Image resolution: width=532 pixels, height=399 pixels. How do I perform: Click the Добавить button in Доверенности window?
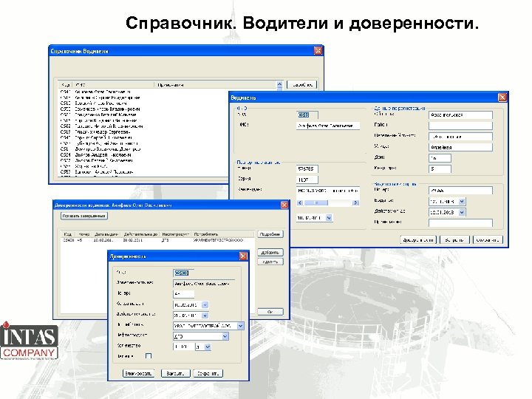point(270,253)
